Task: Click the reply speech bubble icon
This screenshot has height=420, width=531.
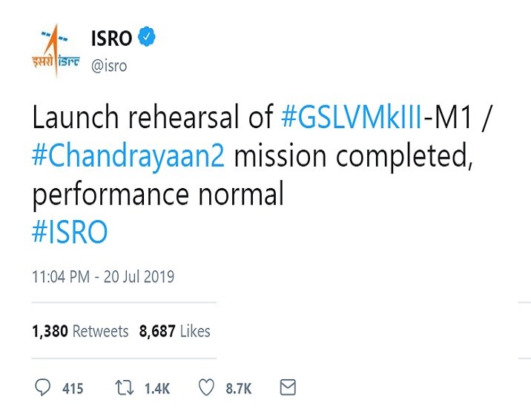Action: [x=42, y=387]
